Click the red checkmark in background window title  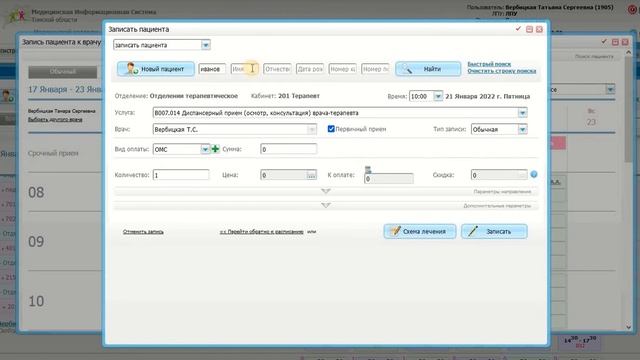click(x=604, y=42)
